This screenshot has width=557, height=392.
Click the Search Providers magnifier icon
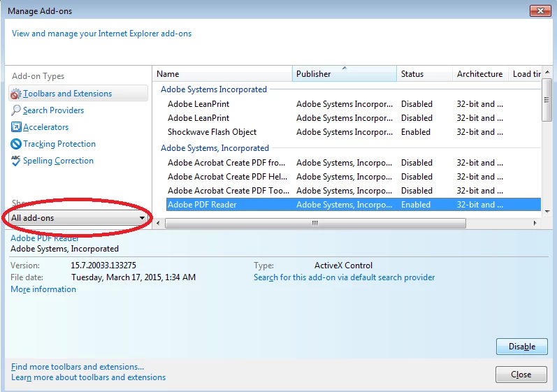[16, 110]
